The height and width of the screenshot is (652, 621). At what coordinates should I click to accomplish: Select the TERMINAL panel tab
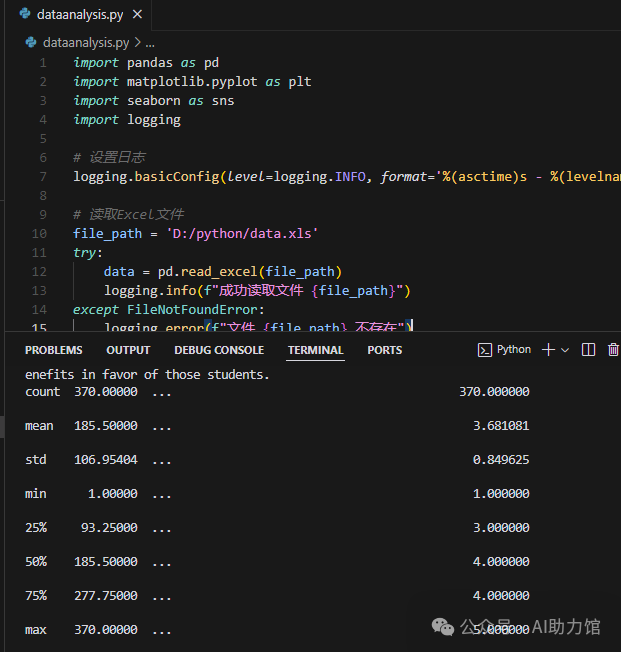coord(315,350)
